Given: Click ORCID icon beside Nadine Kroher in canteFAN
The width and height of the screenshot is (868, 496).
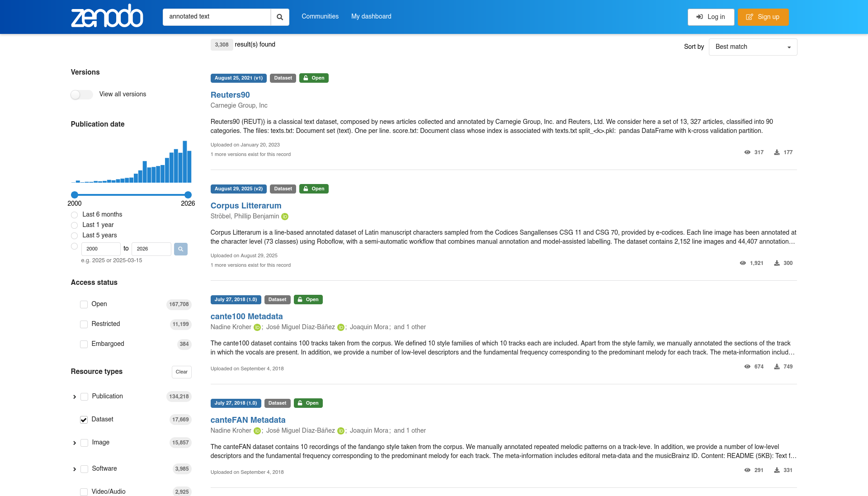Looking at the screenshot, I should [x=257, y=431].
